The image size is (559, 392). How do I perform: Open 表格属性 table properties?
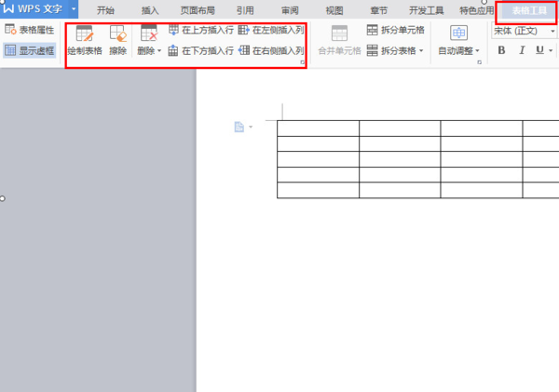click(30, 30)
